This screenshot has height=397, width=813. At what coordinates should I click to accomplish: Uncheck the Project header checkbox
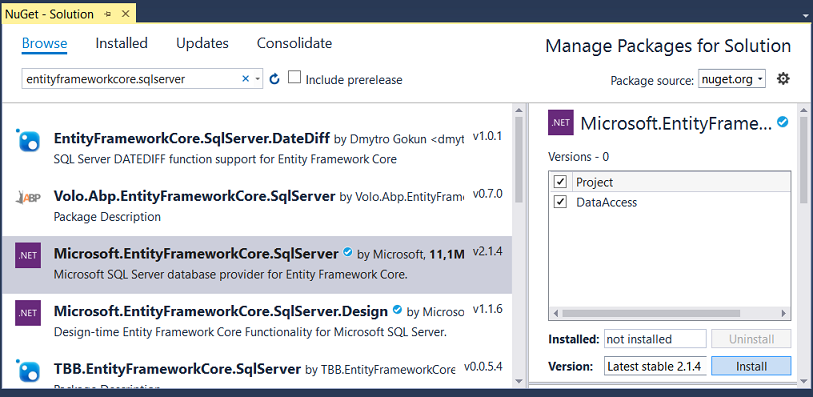click(x=560, y=182)
